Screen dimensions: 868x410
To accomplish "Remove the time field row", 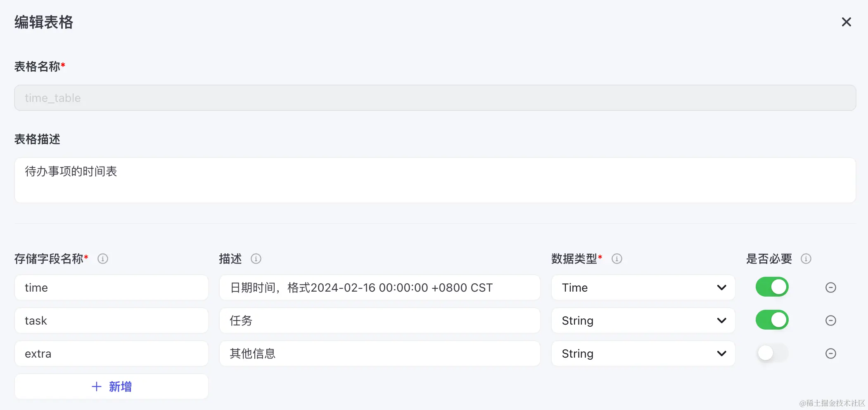I will point(830,287).
